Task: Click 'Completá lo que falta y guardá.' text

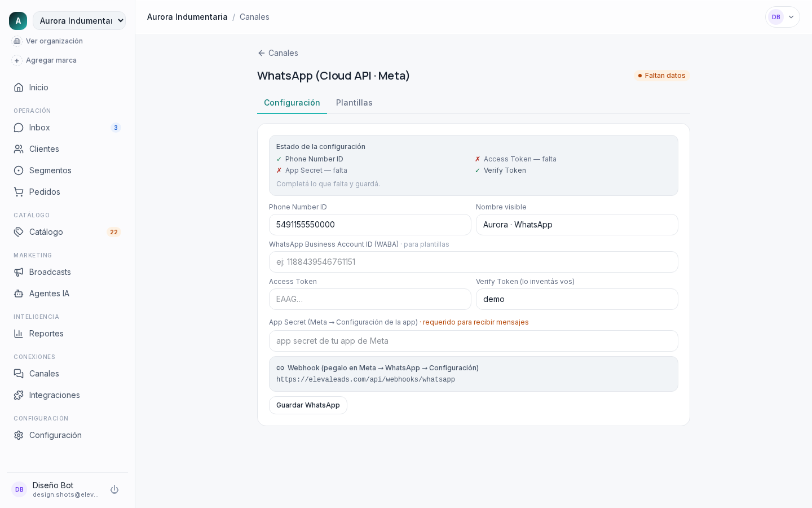Action: 328,184
